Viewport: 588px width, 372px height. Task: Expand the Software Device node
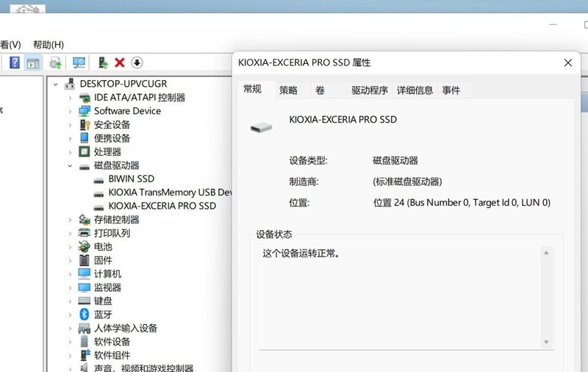pos(70,111)
